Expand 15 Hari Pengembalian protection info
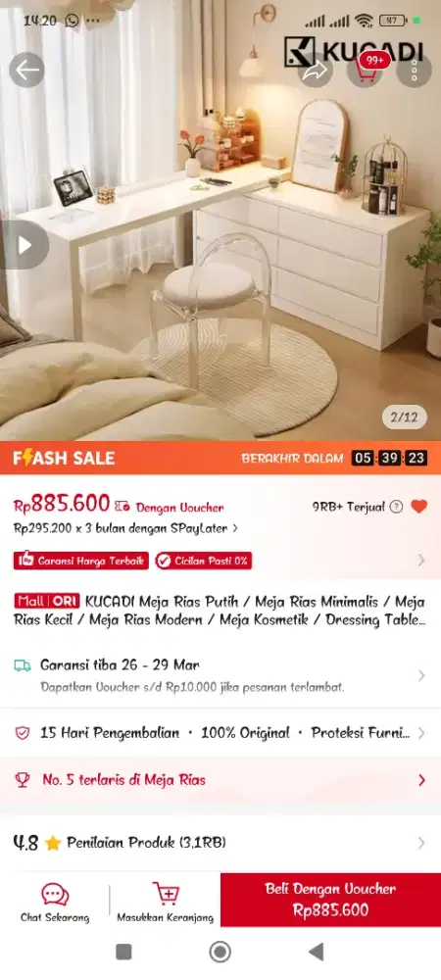 (220, 732)
